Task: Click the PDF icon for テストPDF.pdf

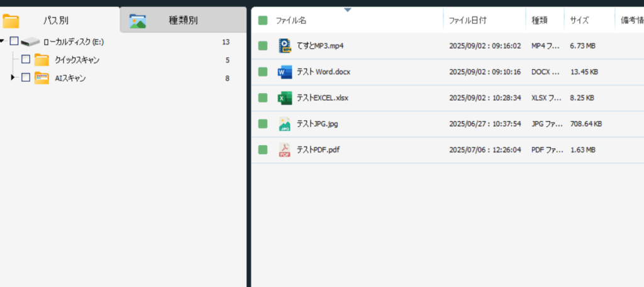Action: coord(285,150)
